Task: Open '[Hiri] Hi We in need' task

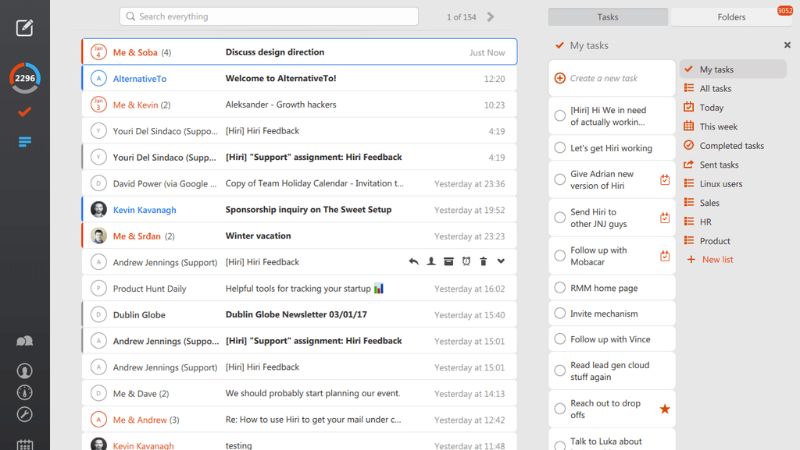Action: [x=612, y=116]
